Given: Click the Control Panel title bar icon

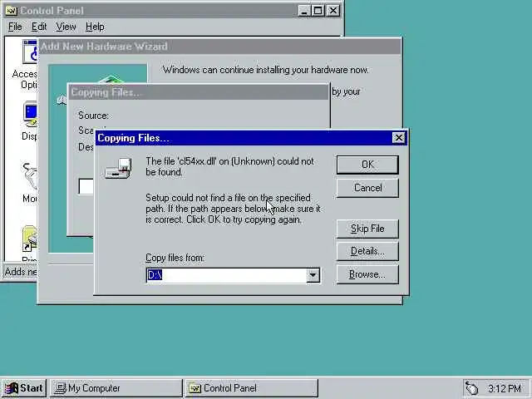Looking at the screenshot, I should pos(11,11).
